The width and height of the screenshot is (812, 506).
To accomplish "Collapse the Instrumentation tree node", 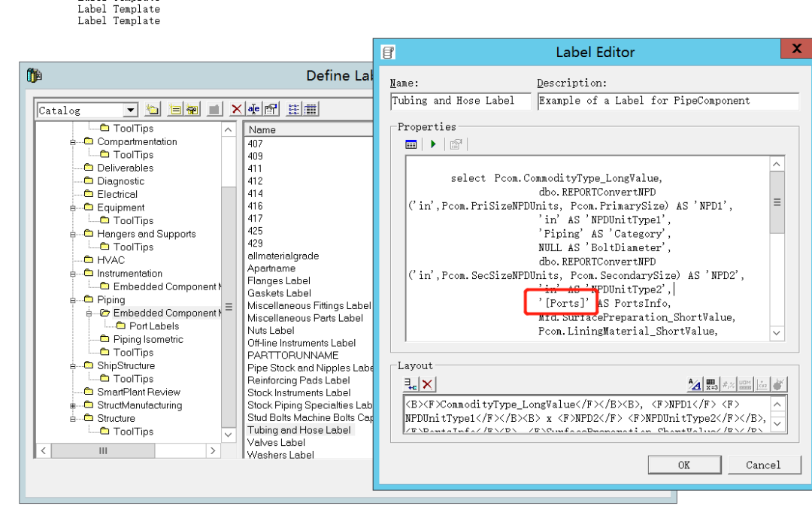I will pos(73,274).
